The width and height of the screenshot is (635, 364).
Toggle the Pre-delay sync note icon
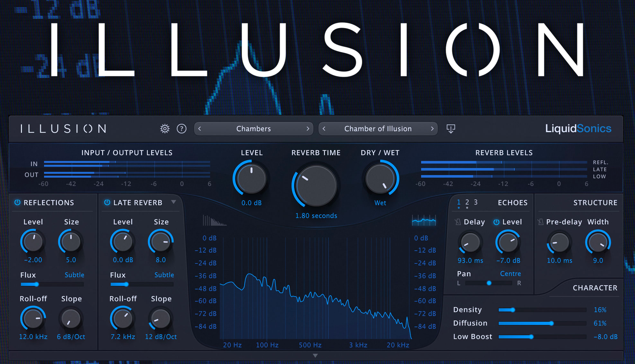[x=540, y=222]
